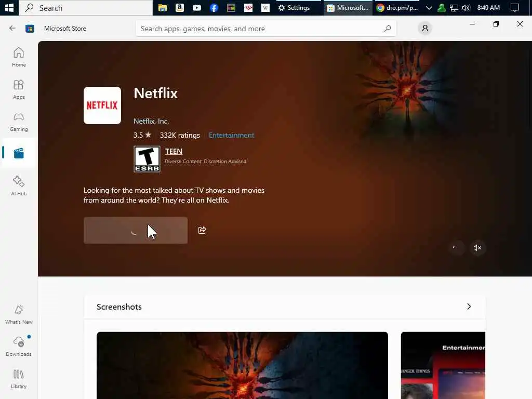Open the notification center icon

coord(515,7)
